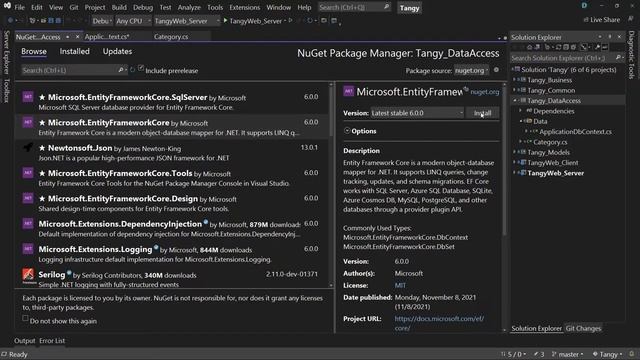Open the Any CPU platform dropdown
Screen dimensions: 640x360
point(133,21)
